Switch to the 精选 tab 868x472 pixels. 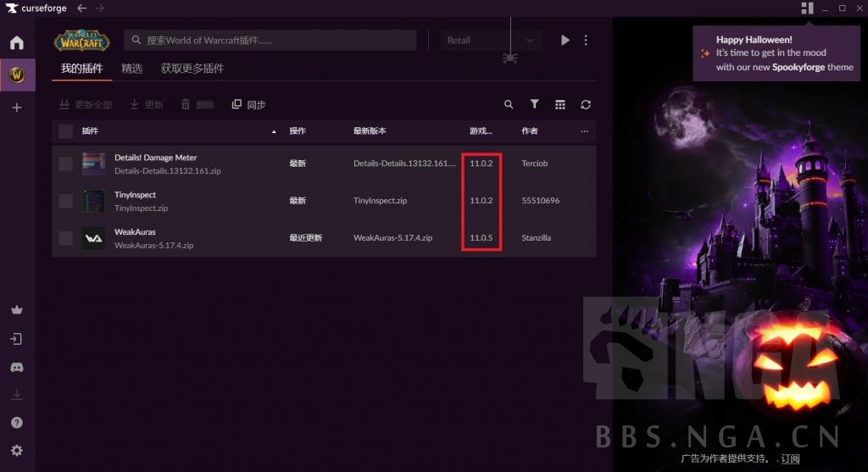[131, 68]
